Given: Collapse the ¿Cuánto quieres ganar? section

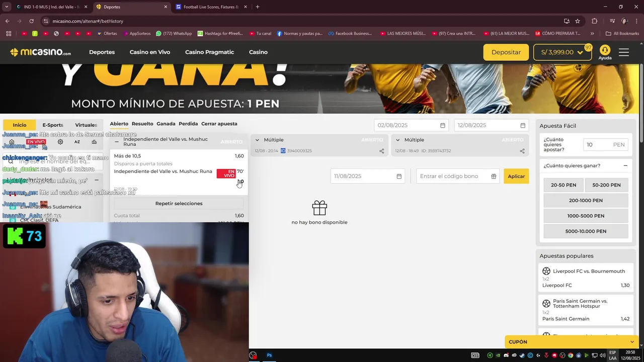Looking at the screenshot, I should (x=625, y=166).
